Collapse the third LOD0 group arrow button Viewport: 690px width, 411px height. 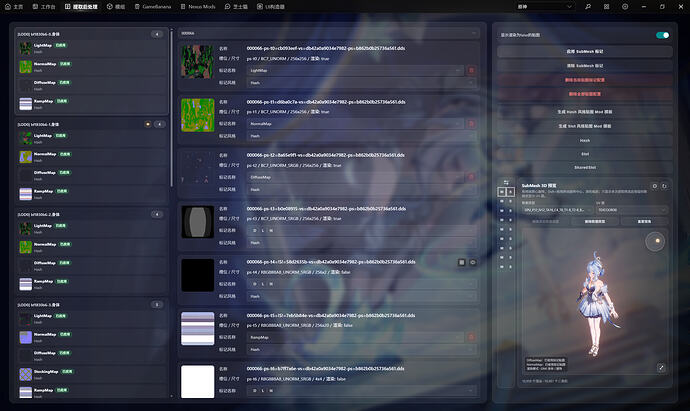point(157,214)
